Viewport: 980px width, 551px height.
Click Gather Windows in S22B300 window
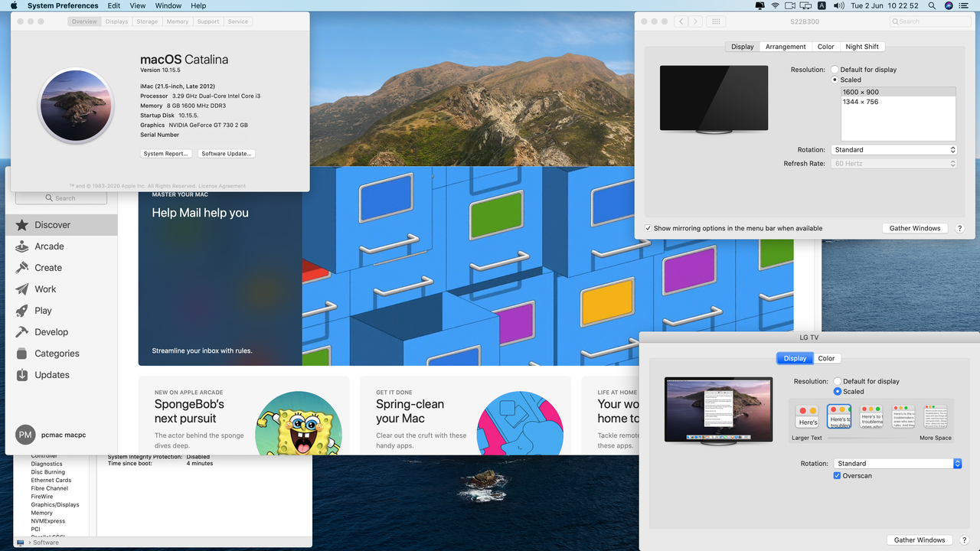point(915,228)
